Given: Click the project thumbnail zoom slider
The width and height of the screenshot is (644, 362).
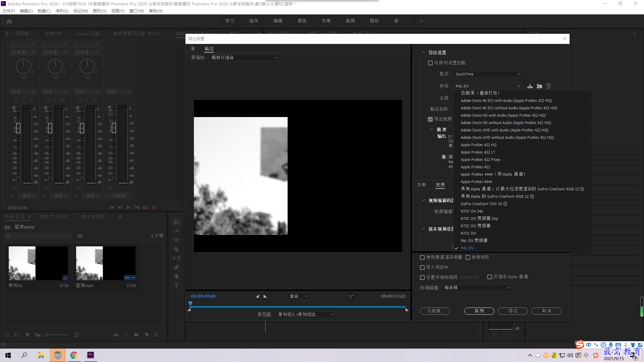Looking at the screenshot, I should (47, 335).
